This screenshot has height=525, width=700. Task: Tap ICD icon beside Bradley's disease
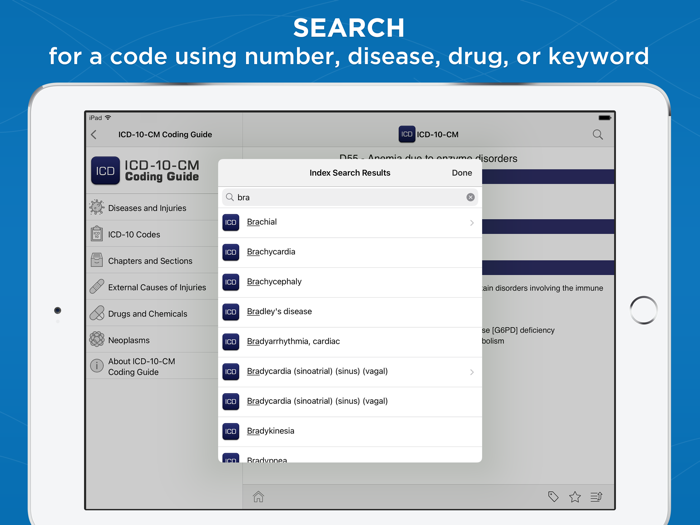pyautogui.click(x=231, y=312)
